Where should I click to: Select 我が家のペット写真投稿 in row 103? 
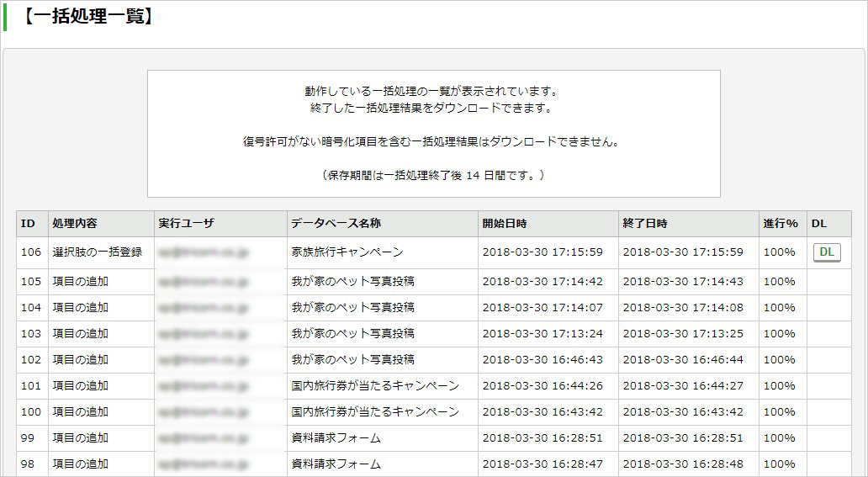[x=353, y=333]
